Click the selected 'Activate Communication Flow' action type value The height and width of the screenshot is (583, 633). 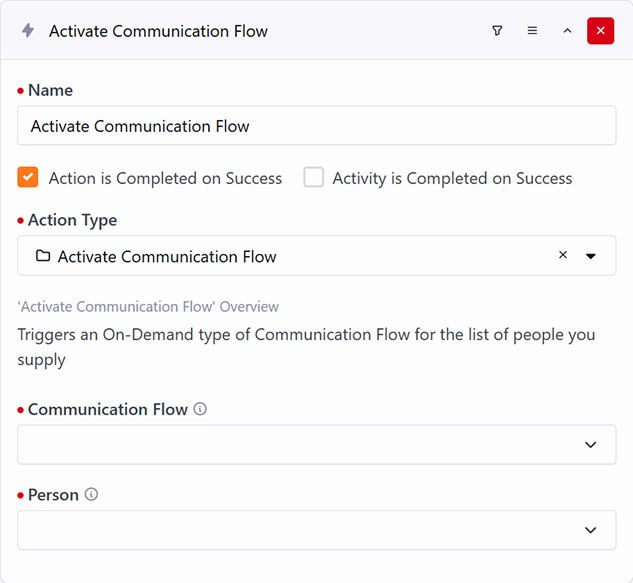tap(167, 257)
